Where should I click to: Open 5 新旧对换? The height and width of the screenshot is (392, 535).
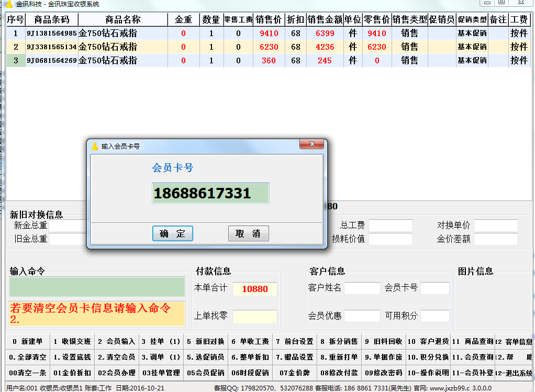(x=206, y=342)
